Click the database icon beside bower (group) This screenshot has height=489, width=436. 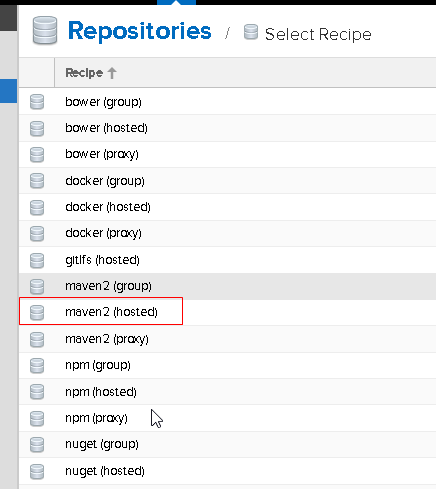pyautogui.click(x=37, y=102)
